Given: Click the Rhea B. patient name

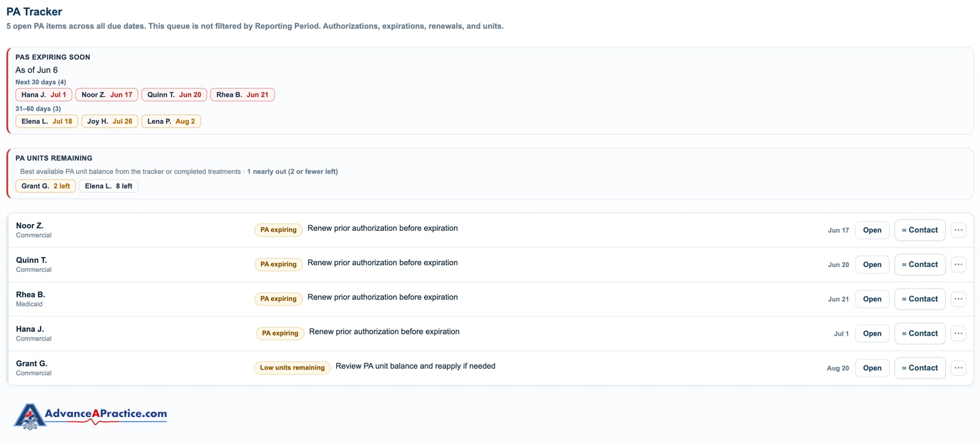Looking at the screenshot, I should pos(31,295).
